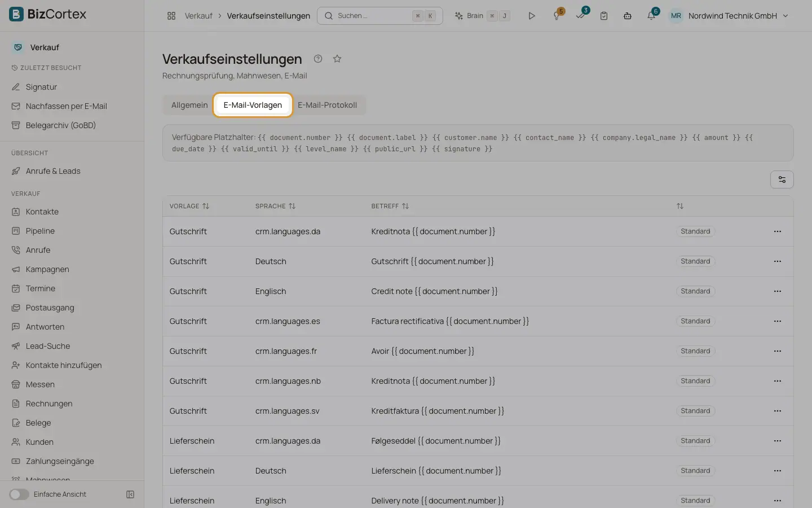Open notifications bell with badge 6

(651, 16)
